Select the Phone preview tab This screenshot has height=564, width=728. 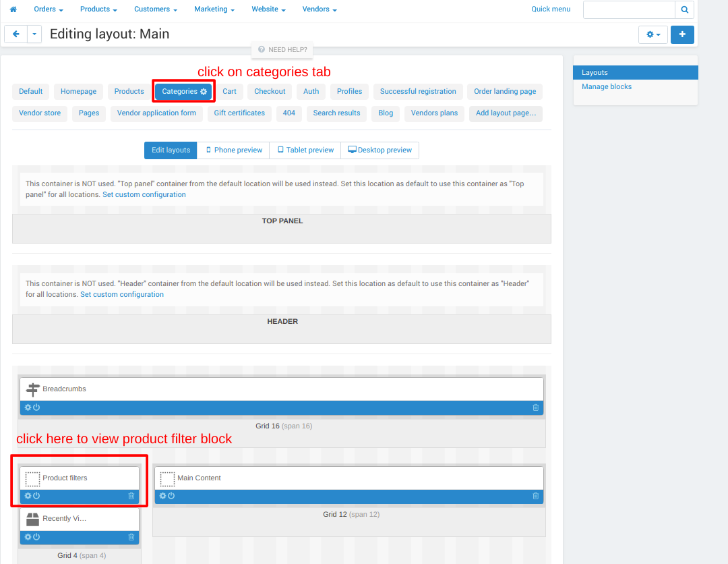[x=233, y=150]
